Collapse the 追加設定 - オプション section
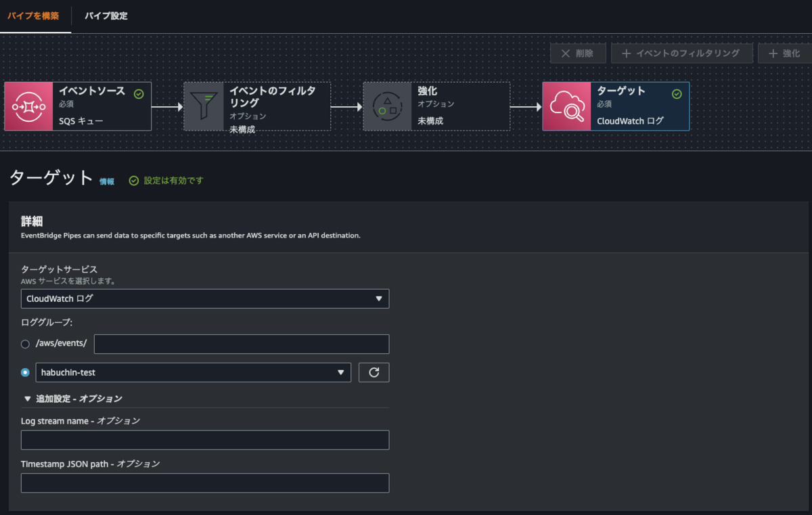Viewport: 812px width, 515px height. tap(73, 399)
